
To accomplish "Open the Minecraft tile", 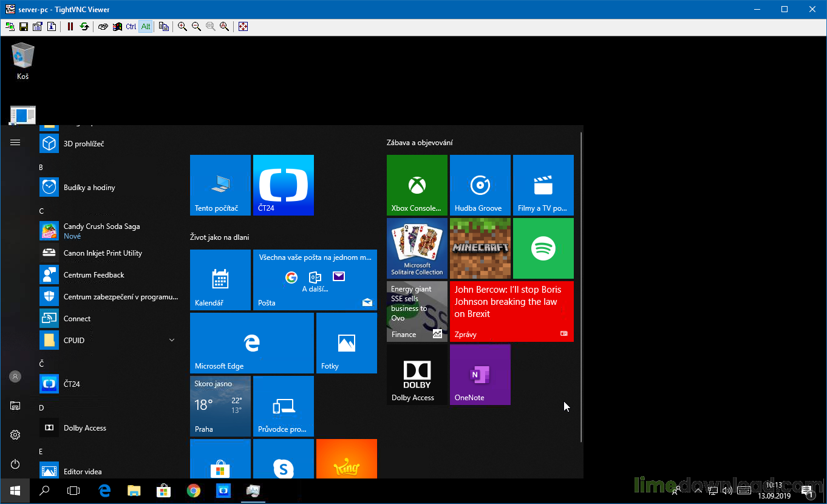I will pos(480,248).
